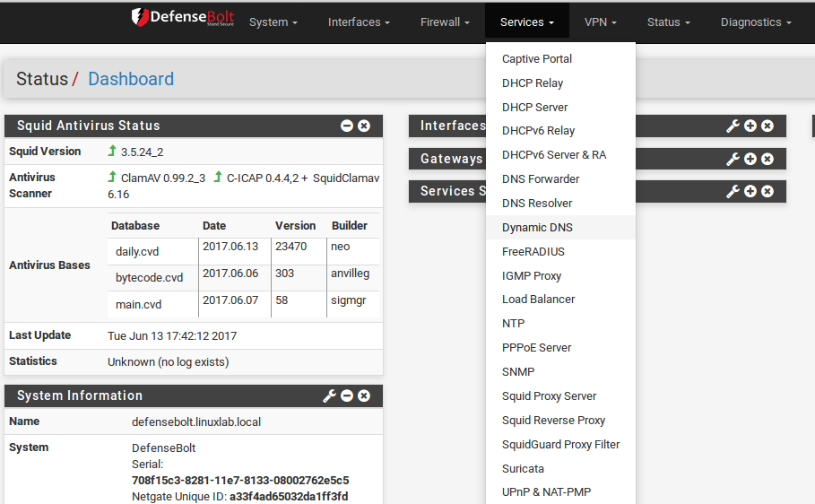This screenshot has width=815, height=504.
Task: Click the Netgate Unique ID value
Action: click(289, 496)
